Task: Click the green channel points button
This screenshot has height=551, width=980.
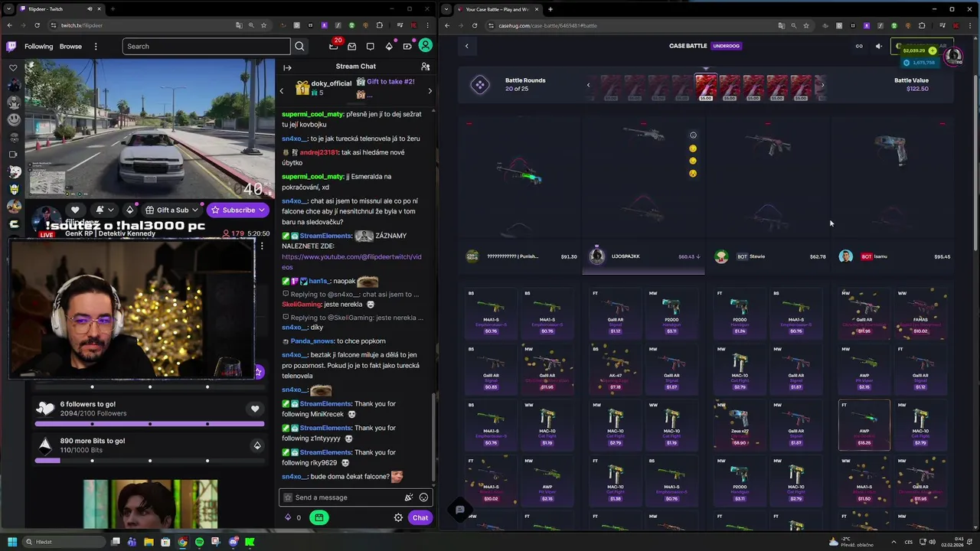Action: click(x=319, y=517)
